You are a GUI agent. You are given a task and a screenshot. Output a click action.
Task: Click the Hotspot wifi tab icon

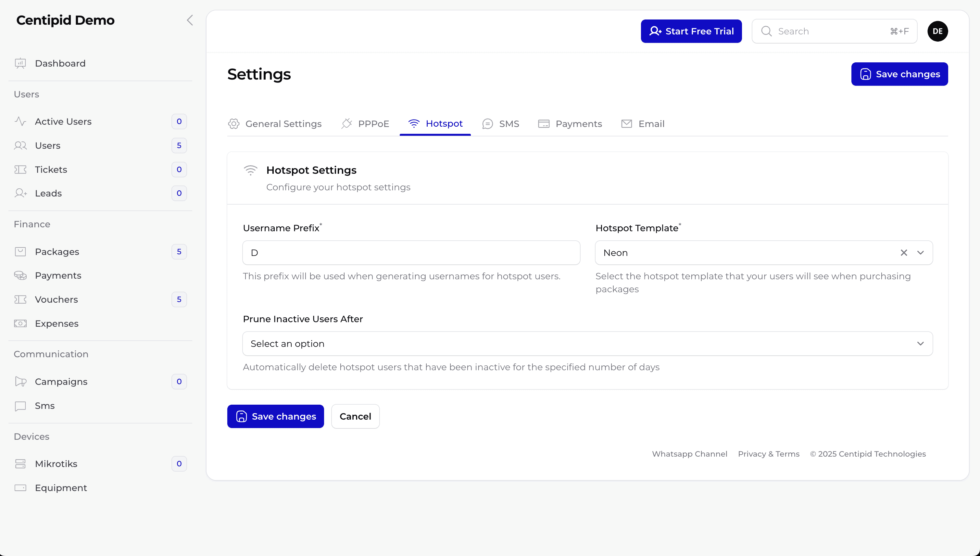click(414, 123)
